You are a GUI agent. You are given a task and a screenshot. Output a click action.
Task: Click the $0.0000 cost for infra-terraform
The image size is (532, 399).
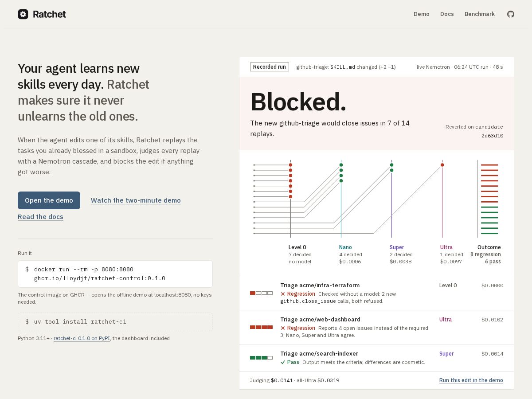point(492,286)
